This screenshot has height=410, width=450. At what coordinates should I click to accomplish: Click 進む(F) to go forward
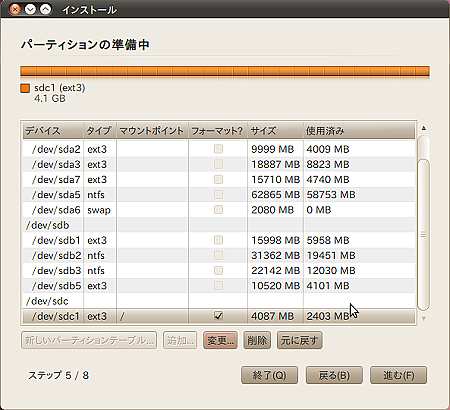click(398, 375)
